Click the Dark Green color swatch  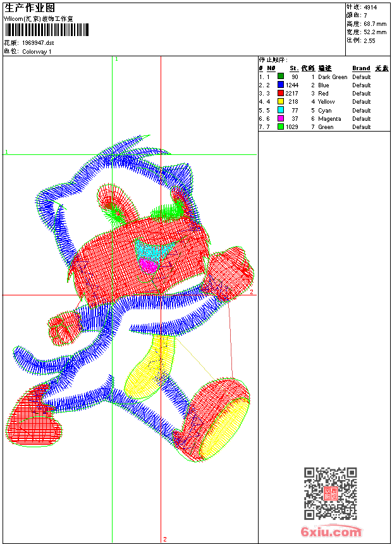281,77
